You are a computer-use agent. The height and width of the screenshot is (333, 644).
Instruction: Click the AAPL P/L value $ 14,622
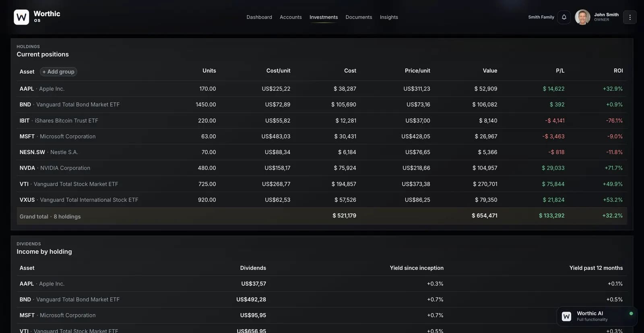(553, 89)
